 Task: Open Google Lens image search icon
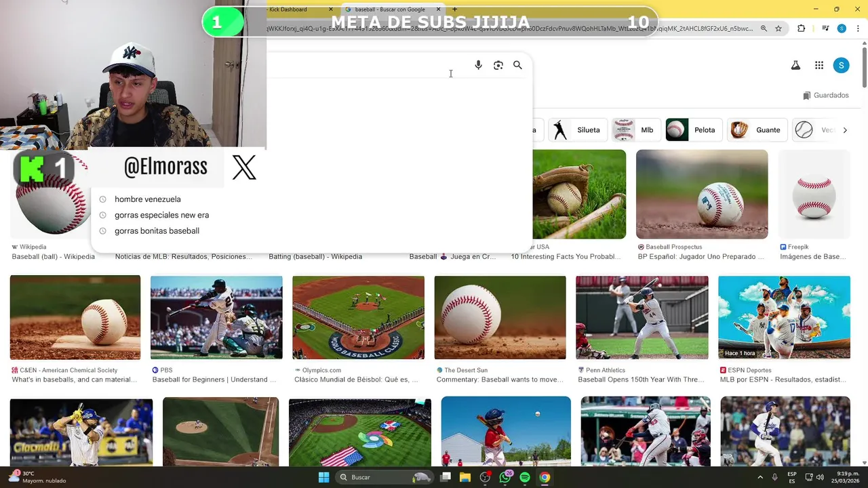pyautogui.click(x=498, y=65)
